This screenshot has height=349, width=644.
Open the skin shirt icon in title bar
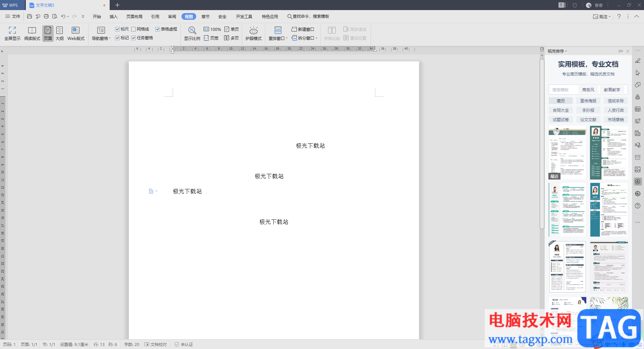pyautogui.click(x=575, y=5)
